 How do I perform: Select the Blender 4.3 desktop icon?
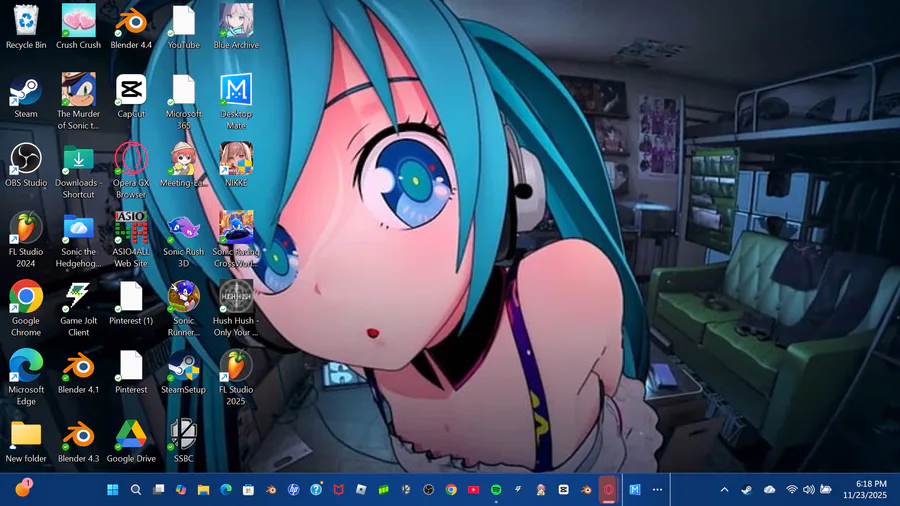coord(79,441)
